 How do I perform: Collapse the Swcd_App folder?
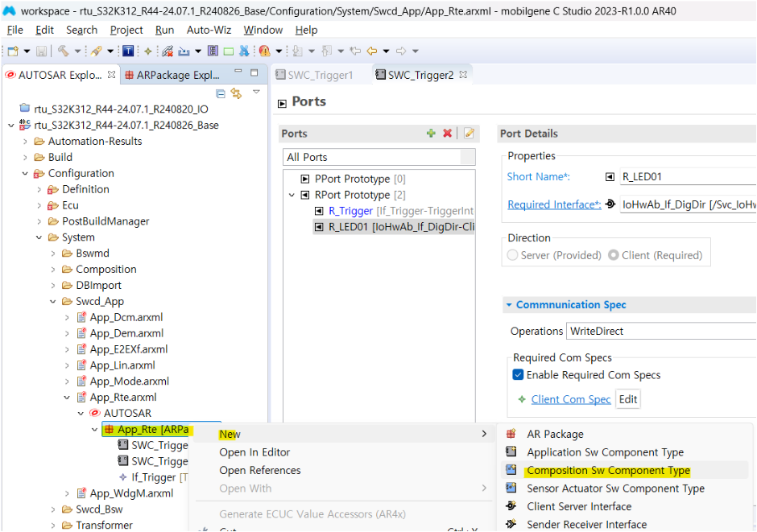pos(53,301)
